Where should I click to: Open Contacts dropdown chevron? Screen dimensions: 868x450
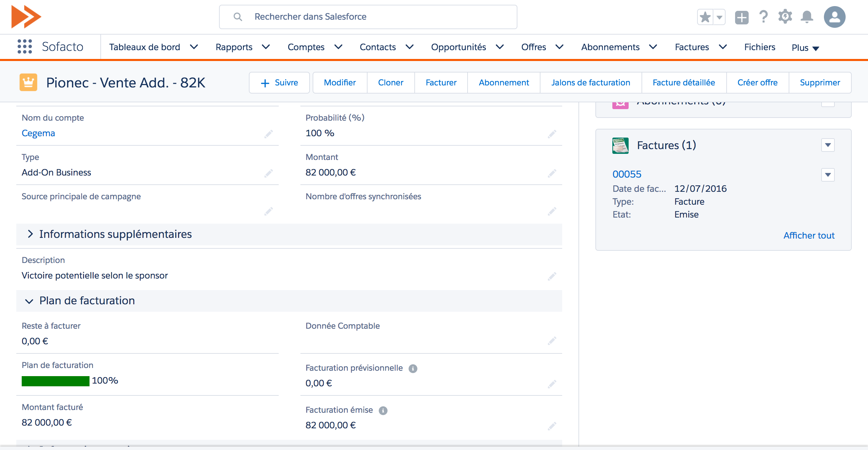point(410,47)
